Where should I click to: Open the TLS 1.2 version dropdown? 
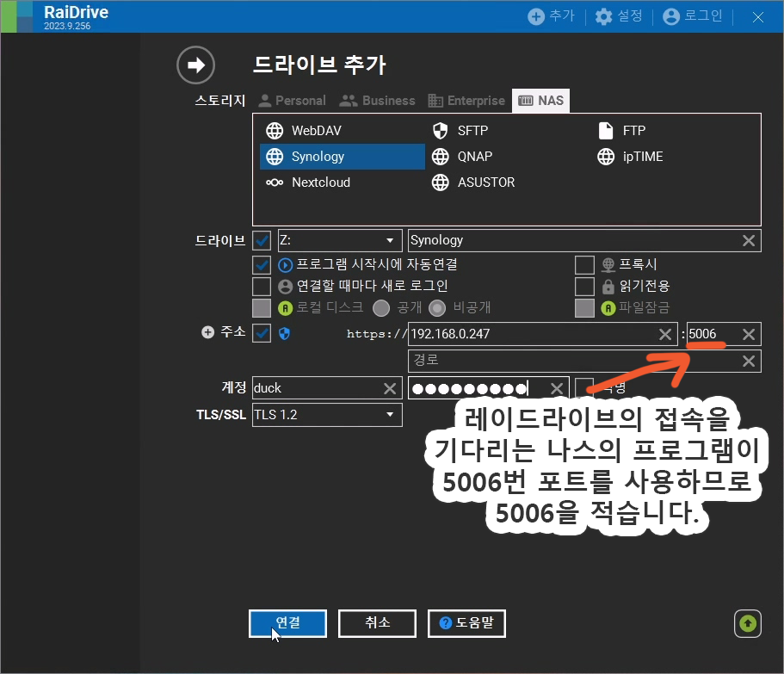pyautogui.click(x=328, y=415)
